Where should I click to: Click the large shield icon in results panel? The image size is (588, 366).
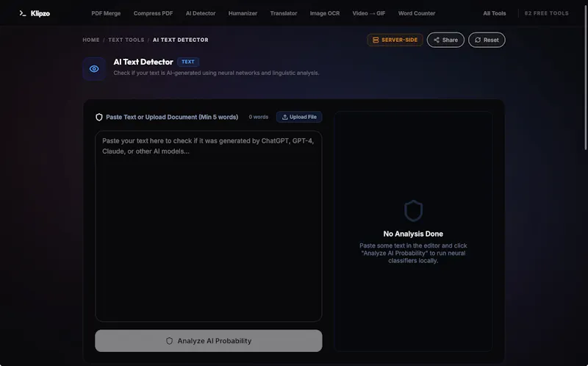point(413,211)
